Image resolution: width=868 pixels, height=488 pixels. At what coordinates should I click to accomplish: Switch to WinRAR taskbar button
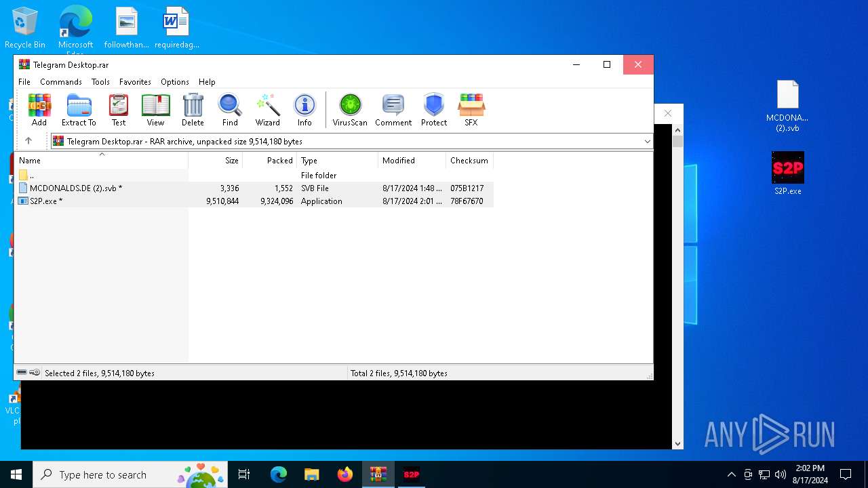tap(378, 474)
